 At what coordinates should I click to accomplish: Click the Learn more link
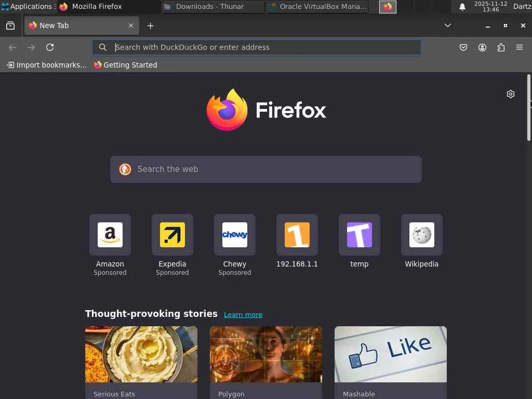(243, 314)
